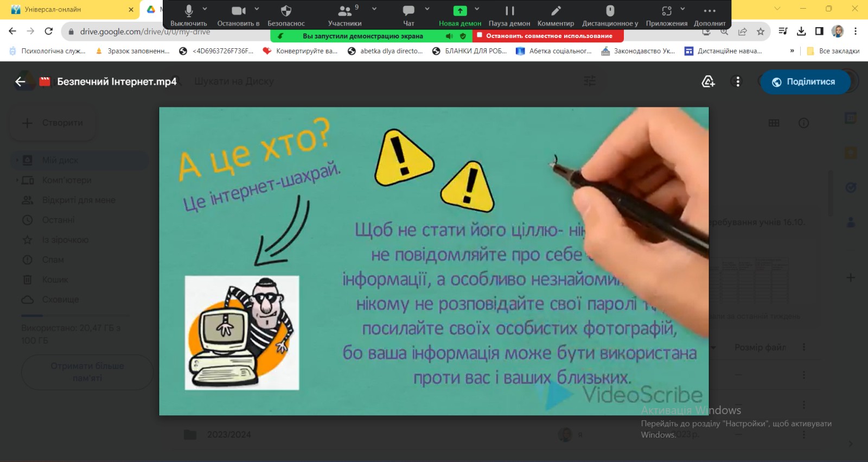Open Абетка соціальног... bookmark

click(x=554, y=51)
